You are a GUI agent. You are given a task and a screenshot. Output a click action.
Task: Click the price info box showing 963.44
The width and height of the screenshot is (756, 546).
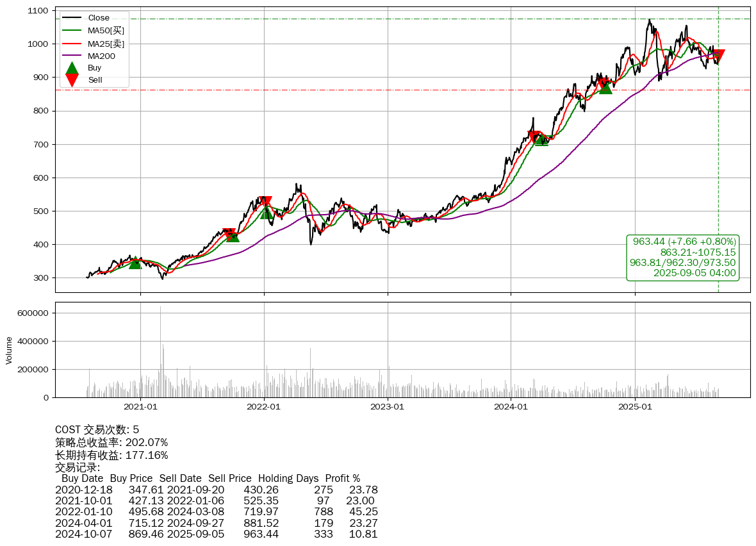pos(683,257)
